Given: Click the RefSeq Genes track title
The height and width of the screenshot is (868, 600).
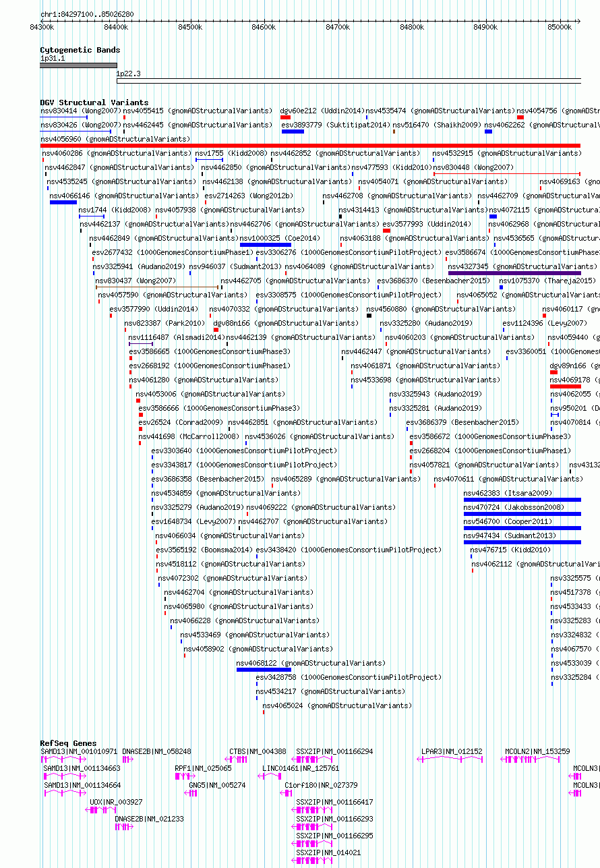Looking at the screenshot, I should click(x=68, y=743).
